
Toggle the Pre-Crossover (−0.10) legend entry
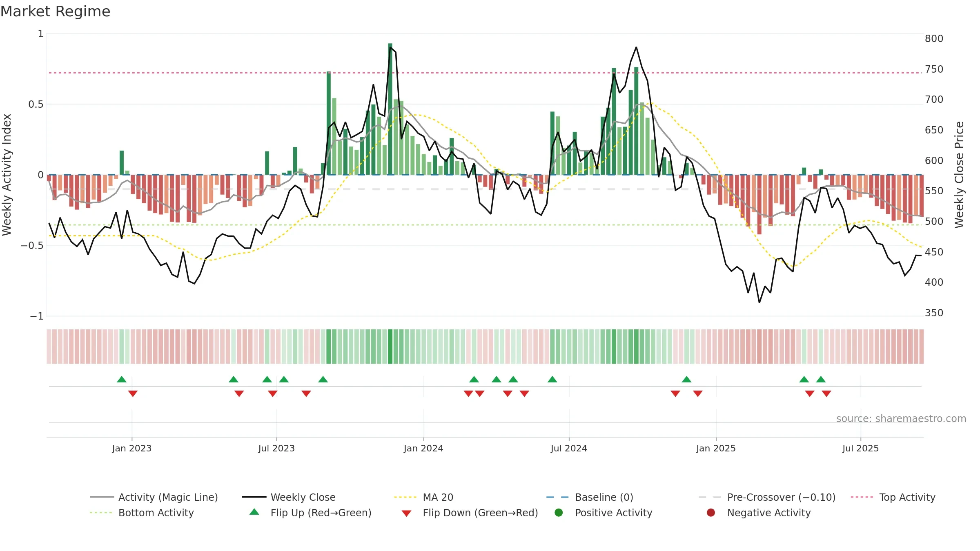coord(767,497)
